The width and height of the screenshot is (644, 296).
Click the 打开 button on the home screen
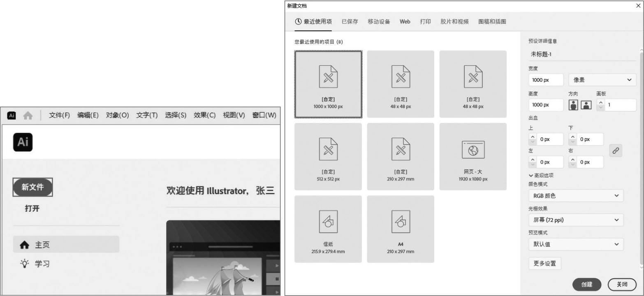(32, 208)
